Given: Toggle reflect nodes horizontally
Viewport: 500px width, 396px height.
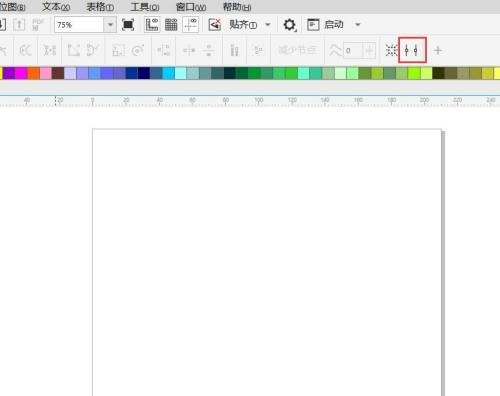Looking at the screenshot, I should pyautogui.click(x=189, y=51).
